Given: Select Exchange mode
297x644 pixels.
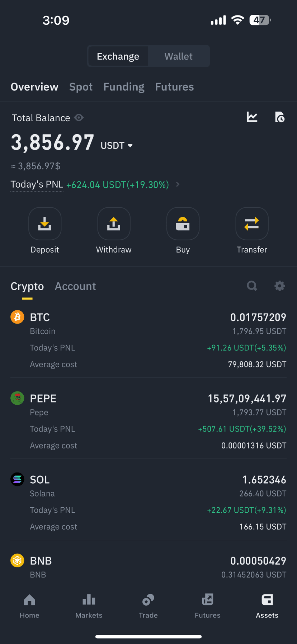Looking at the screenshot, I should [118, 56].
